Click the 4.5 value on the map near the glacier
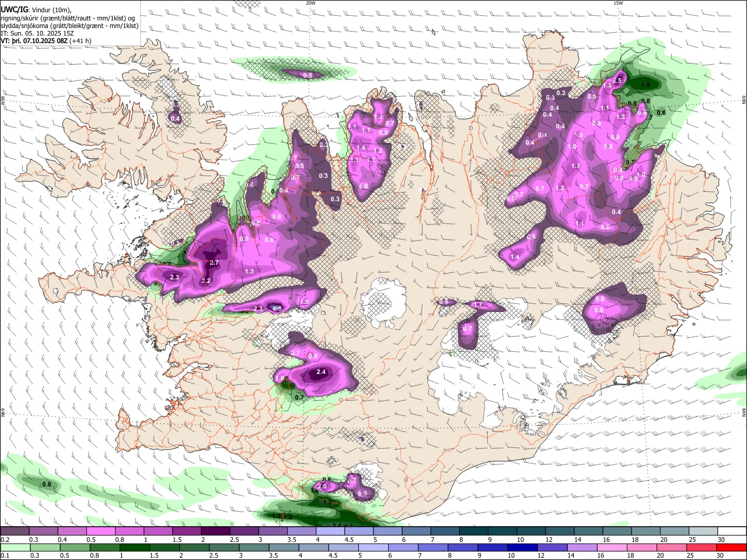Viewport: 747px width, 560px height. pyautogui.click(x=277, y=309)
